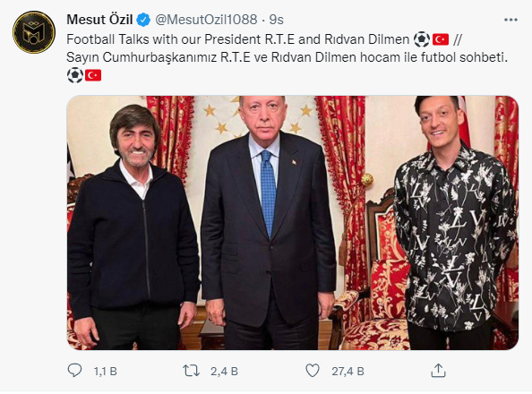Click the Mesut Özil display name
The width and height of the screenshot is (532, 394).
(99, 20)
